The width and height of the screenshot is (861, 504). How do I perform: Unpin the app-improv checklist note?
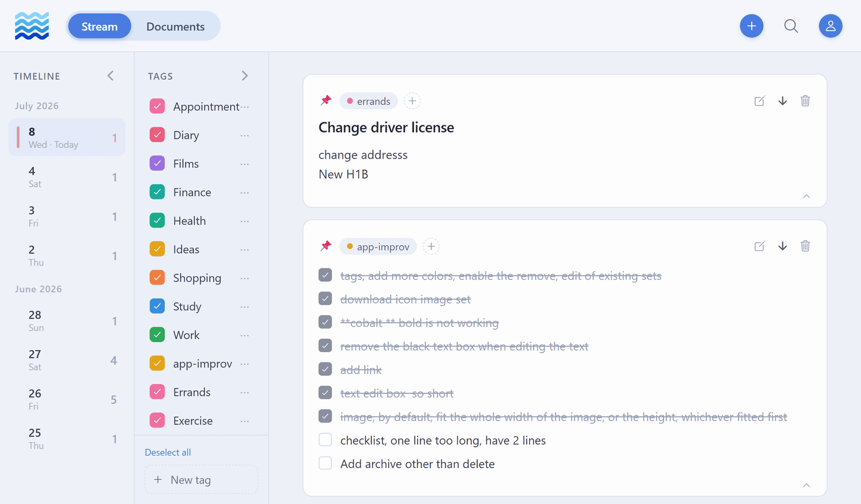click(326, 246)
